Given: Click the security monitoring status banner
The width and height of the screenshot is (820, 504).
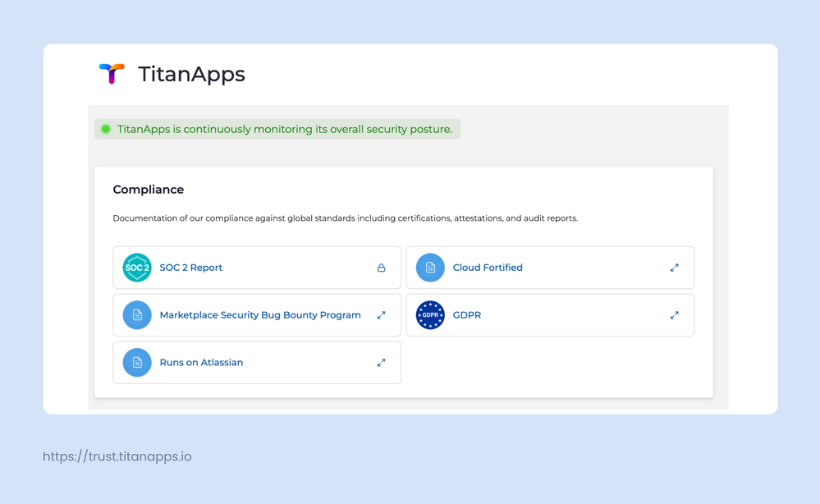Looking at the screenshot, I should click(x=277, y=129).
